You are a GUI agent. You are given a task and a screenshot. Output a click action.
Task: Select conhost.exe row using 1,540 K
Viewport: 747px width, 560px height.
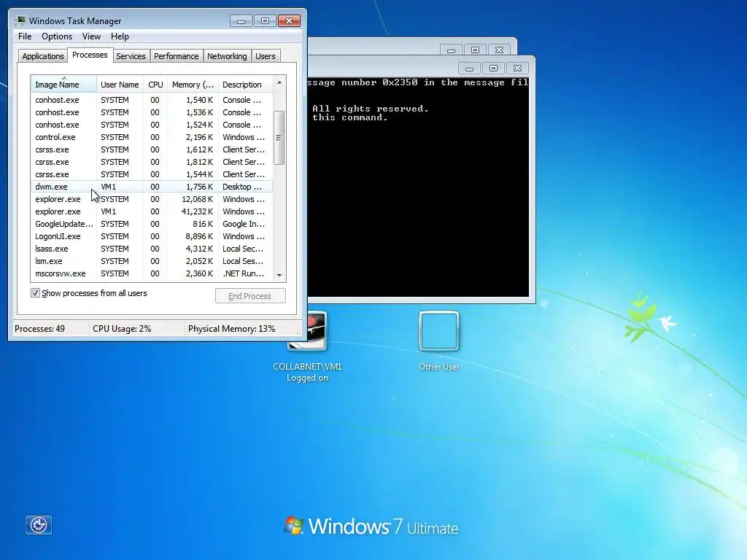tap(152, 100)
